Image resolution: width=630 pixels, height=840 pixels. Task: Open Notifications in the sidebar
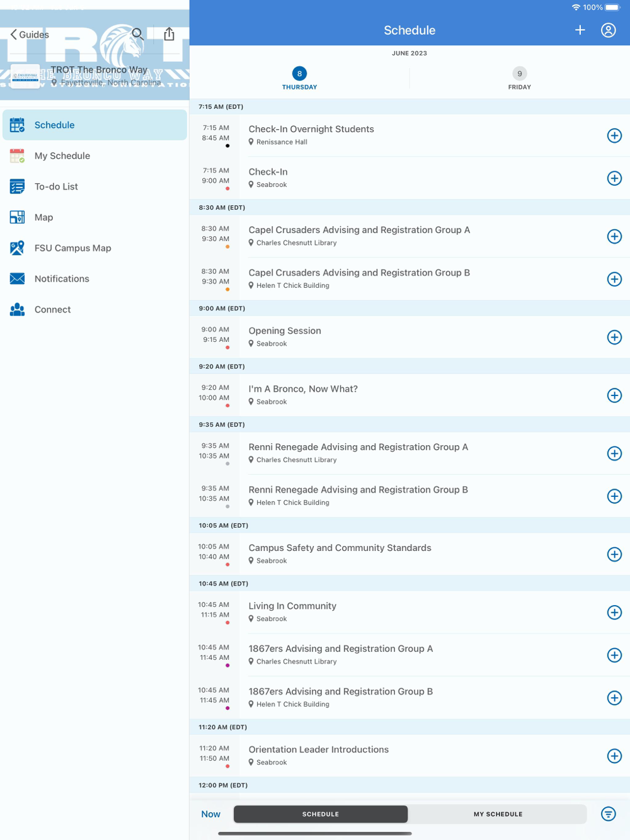pos(94,278)
